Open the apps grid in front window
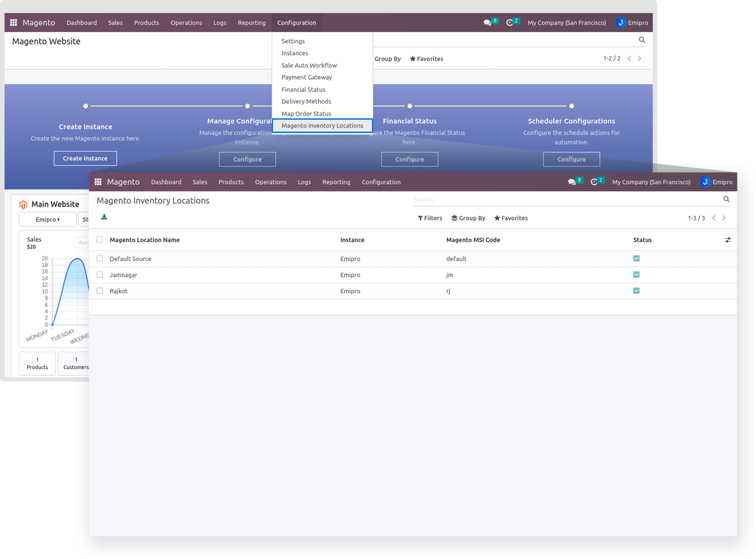756x559 pixels. pos(98,182)
